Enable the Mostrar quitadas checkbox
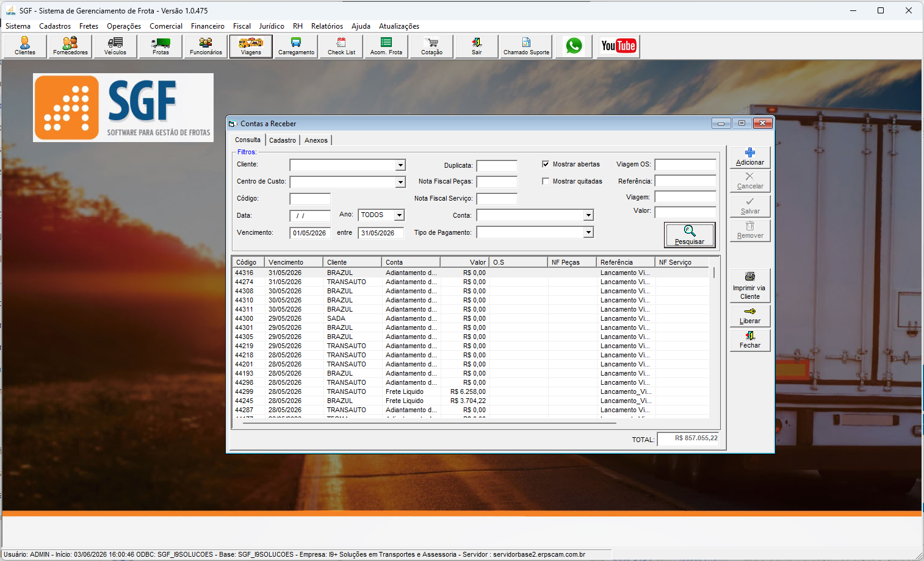Viewport: 924px width, 561px height. coord(546,181)
